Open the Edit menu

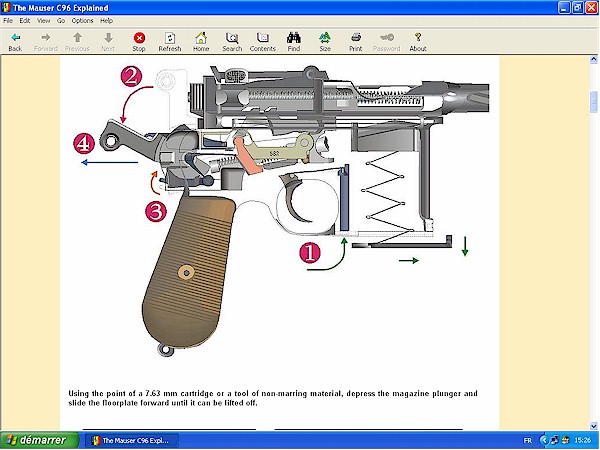pyautogui.click(x=25, y=21)
